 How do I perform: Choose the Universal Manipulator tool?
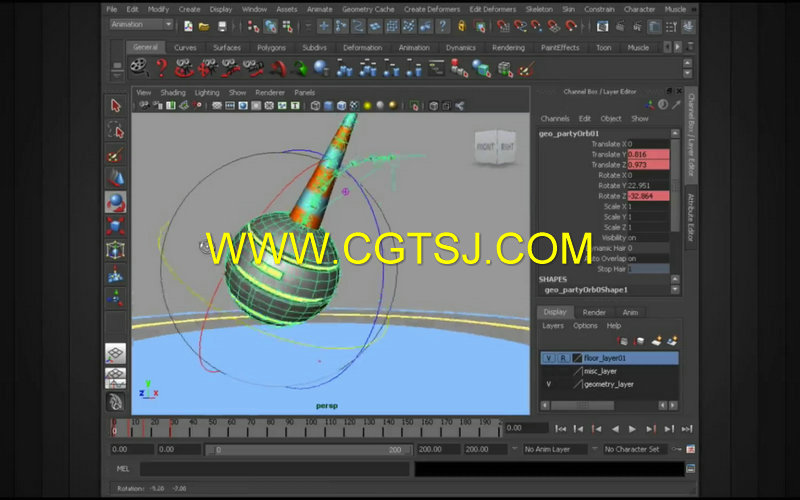[116, 250]
